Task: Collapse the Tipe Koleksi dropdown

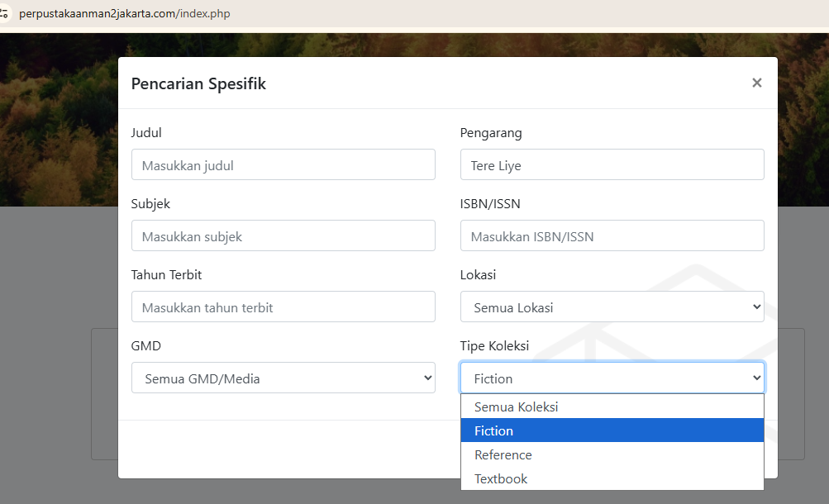Action: coord(612,378)
